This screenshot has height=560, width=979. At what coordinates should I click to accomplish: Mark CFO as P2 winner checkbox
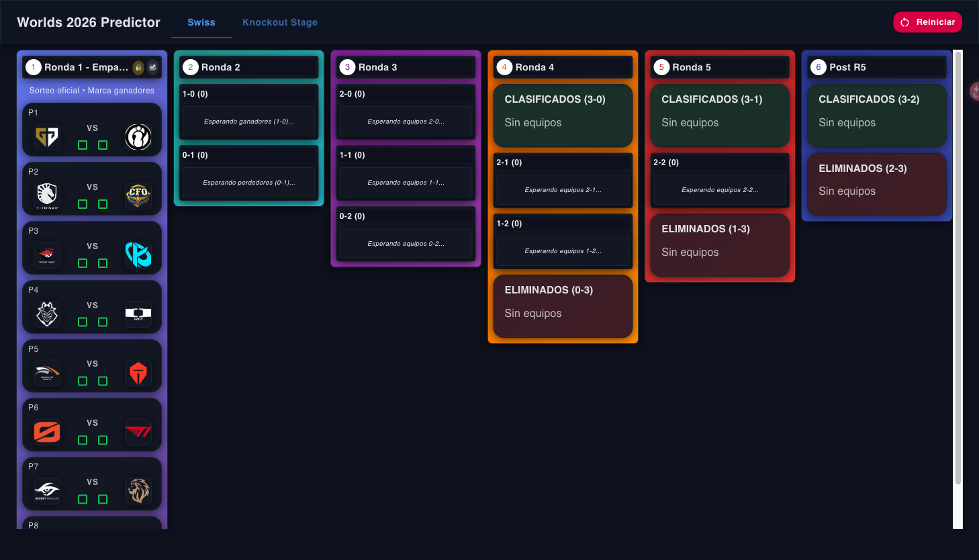103,204
